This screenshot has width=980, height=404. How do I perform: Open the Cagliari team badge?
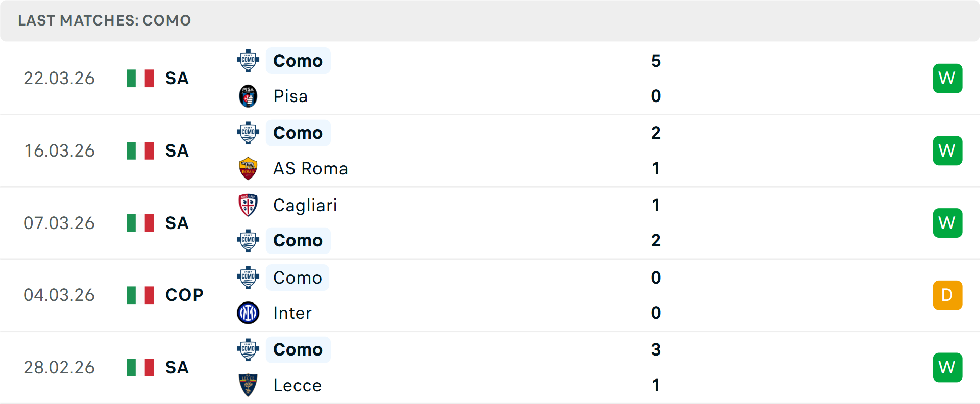click(x=248, y=206)
